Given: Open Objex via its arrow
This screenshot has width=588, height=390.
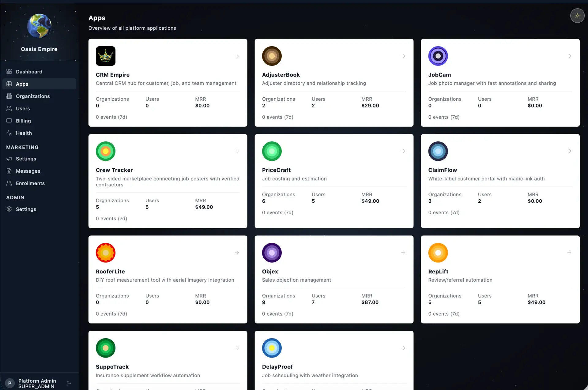Looking at the screenshot, I should pyautogui.click(x=403, y=253).
